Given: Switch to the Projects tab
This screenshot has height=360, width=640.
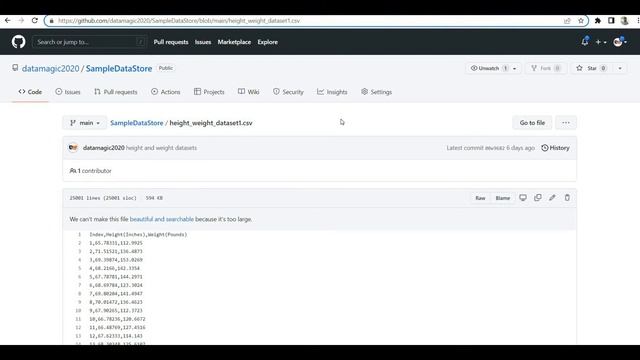Looking at the screenshot, I should pos(209,92).
